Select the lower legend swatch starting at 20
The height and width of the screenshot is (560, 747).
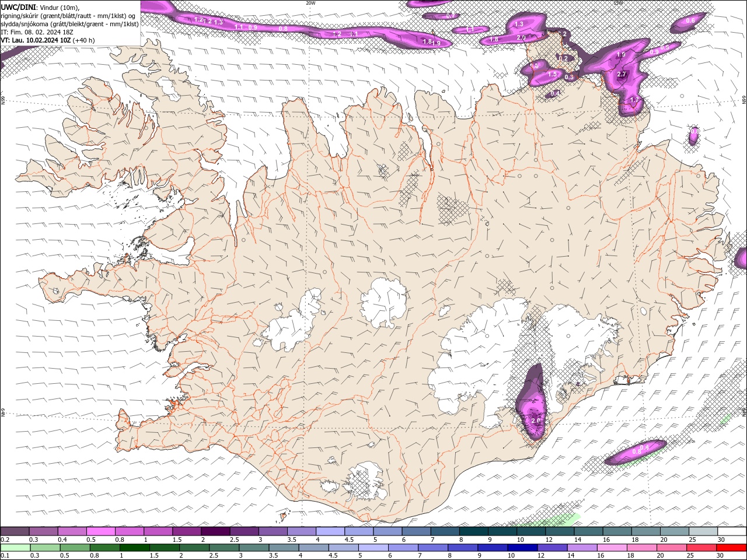[x=672, y=548]
